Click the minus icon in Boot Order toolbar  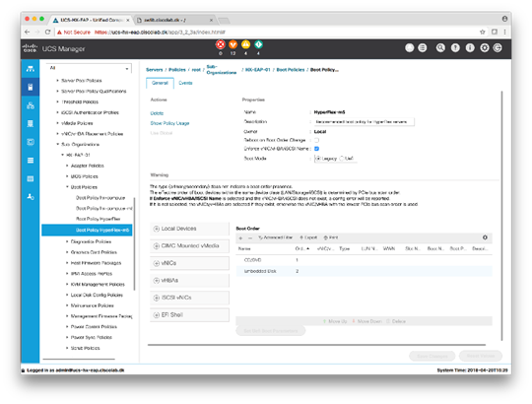[250, 238]
